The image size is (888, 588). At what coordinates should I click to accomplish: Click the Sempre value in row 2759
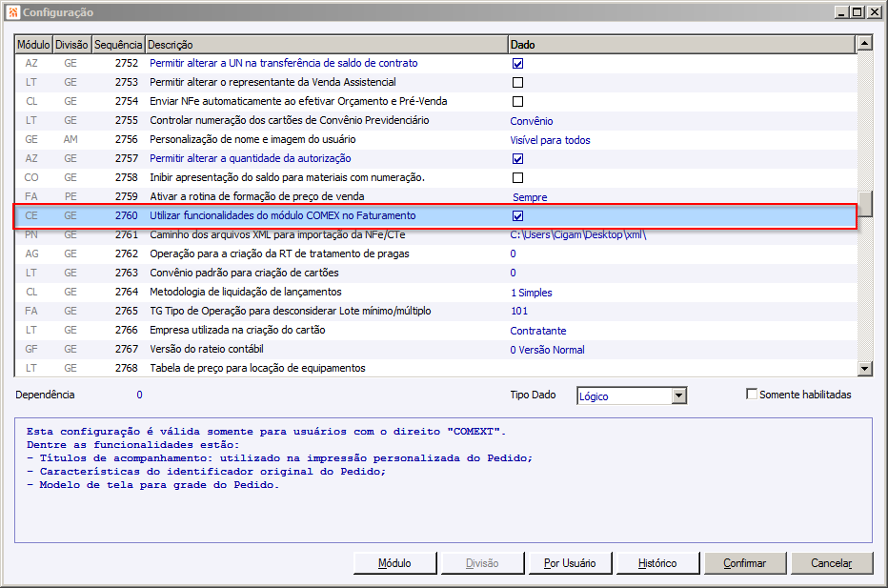(x=530, y=197)
